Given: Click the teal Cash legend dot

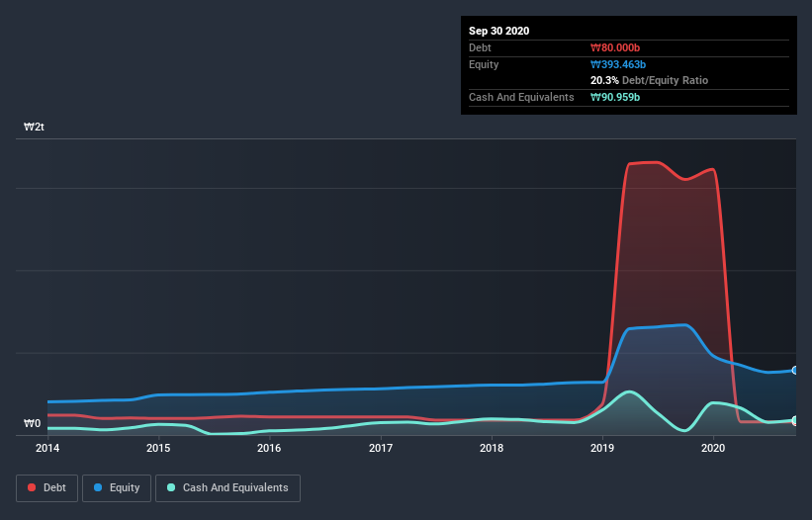Looking at the screenshot, I should 171,487.
